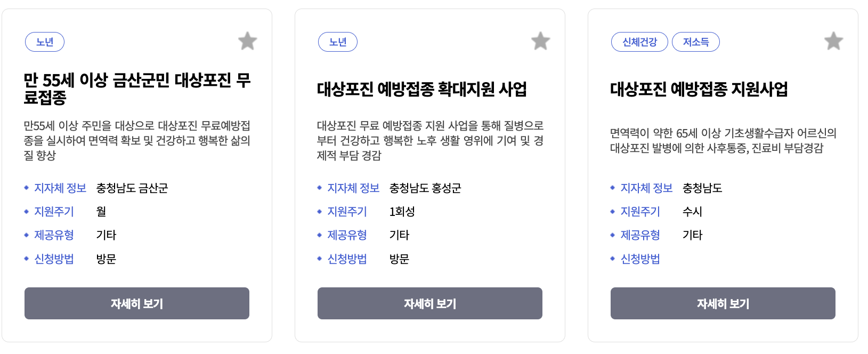Click the 제공유형 diamond icon on third card
The image size is (868, 354).
tap(612, 235)
